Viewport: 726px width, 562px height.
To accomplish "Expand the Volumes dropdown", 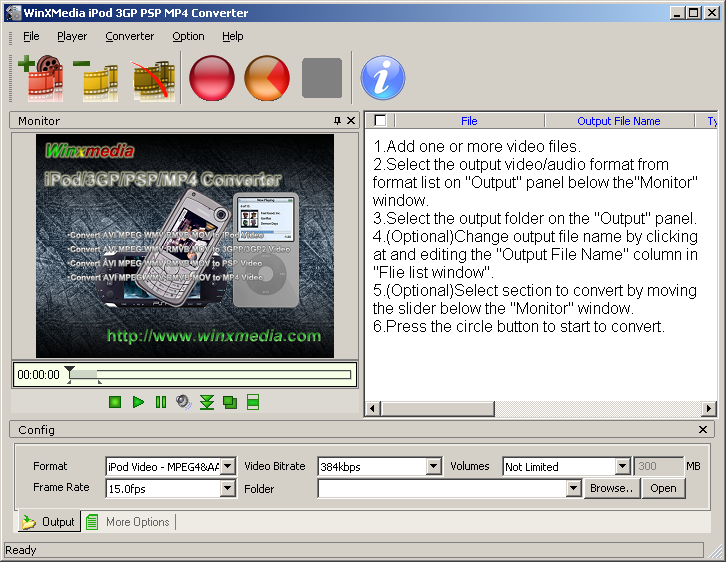I will pos(623,466).
